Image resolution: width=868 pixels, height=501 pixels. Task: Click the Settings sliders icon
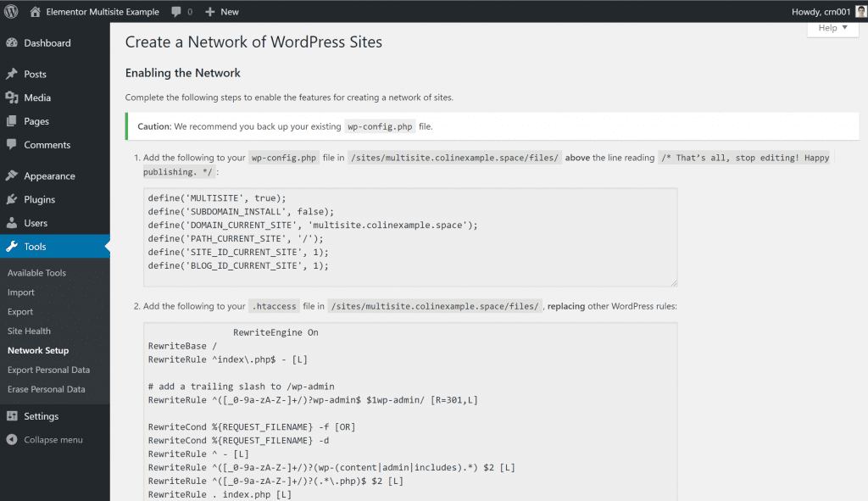tap(12, 416)
